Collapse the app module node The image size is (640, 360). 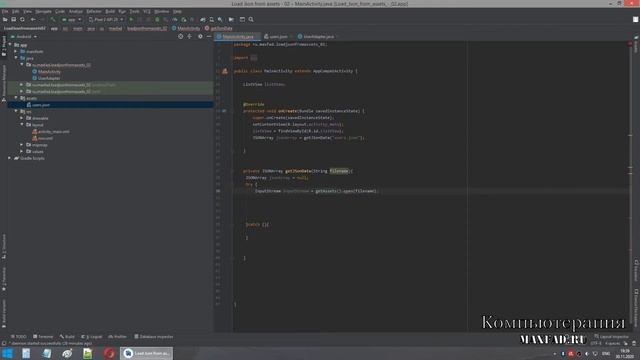pyautogui.click(x=10, y=45)
